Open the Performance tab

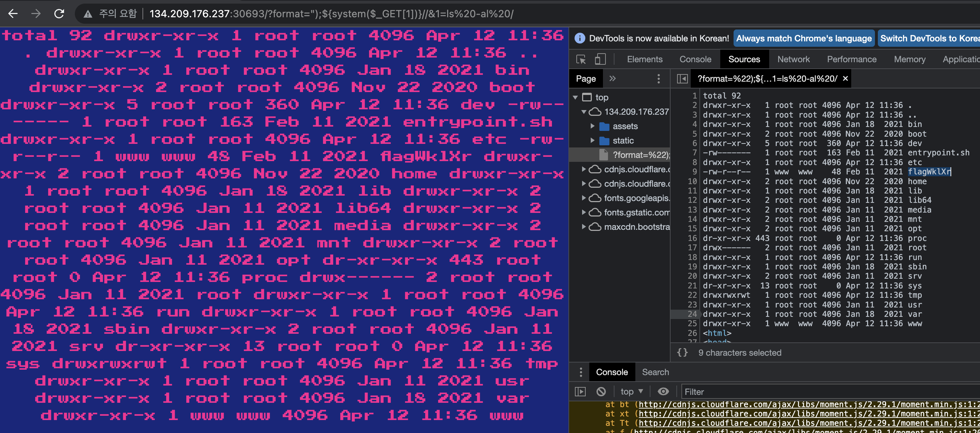pos(852,59)
